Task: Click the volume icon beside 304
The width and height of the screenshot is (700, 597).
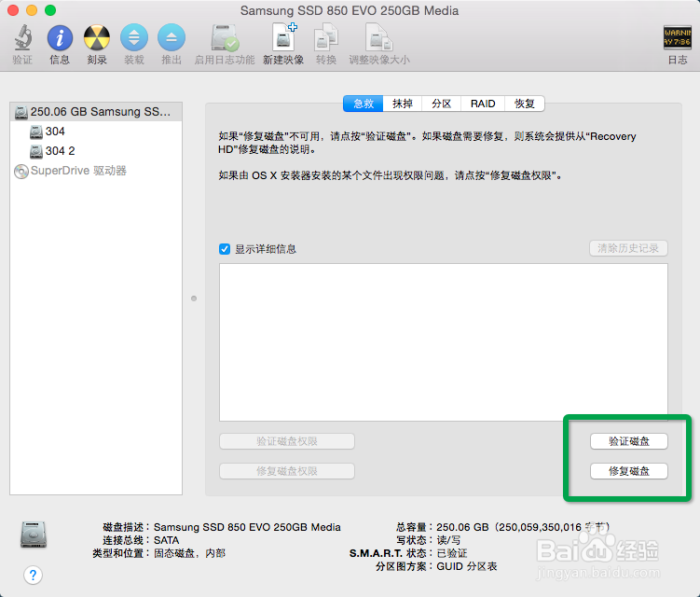Action: tap(36, 132)
